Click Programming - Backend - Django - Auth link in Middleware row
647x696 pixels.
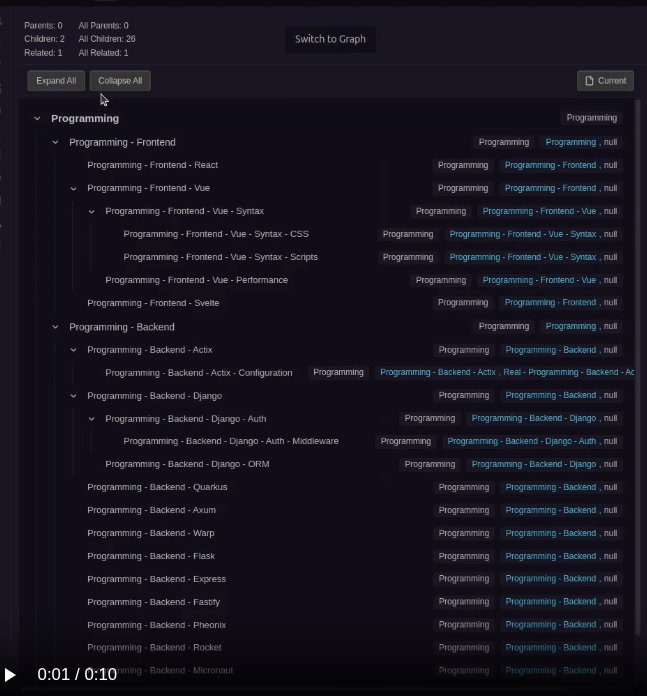[522, 441]
